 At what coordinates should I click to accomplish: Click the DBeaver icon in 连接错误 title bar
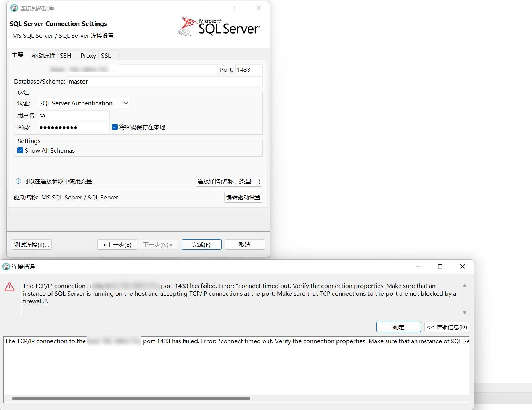[6, 267]
